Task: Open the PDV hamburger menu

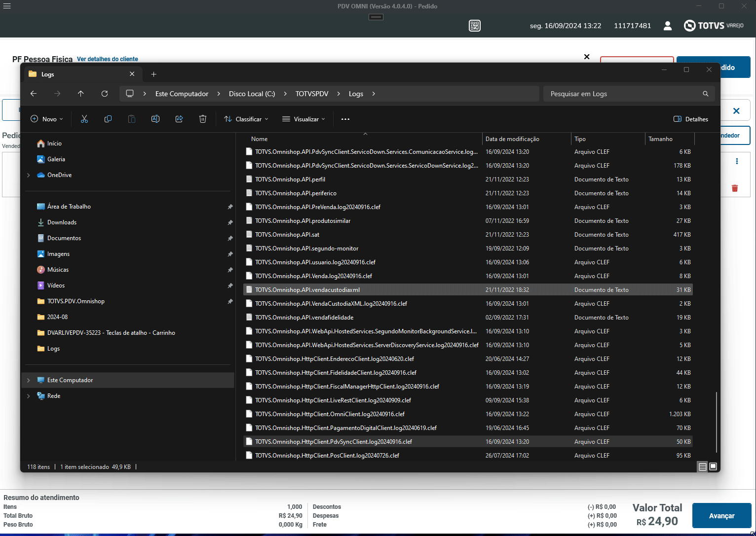Action: (x=7, y=6)
